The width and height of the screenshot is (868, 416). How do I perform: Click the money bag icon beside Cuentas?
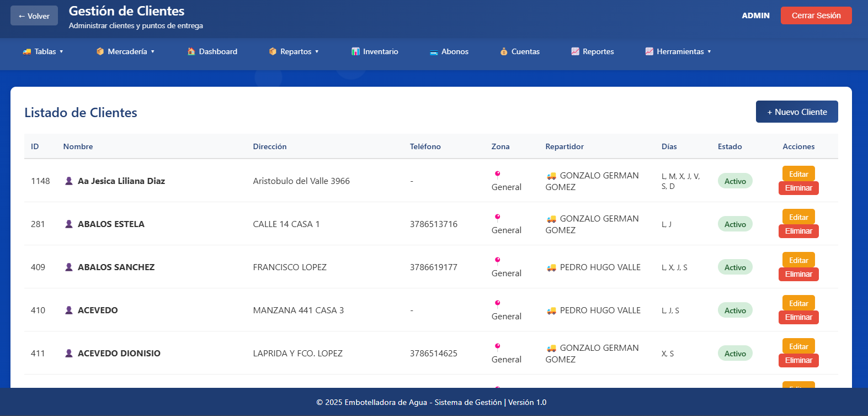click(x=504, y=51)
